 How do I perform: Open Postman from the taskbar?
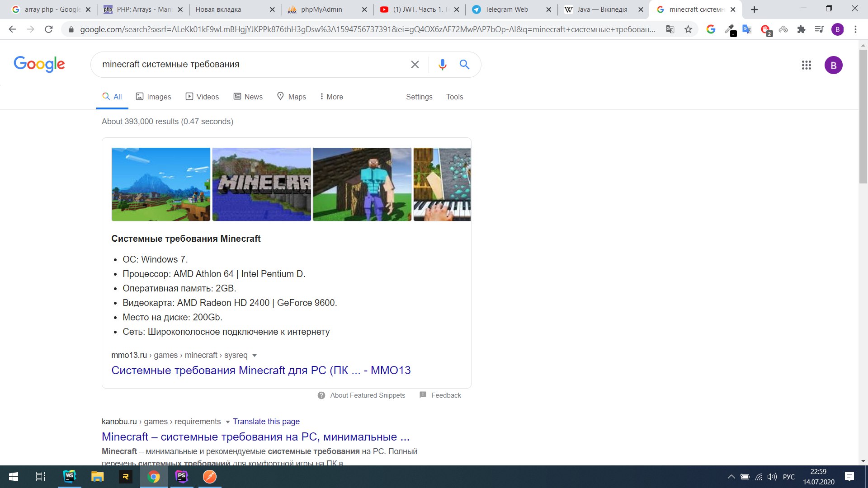[210, 477]
